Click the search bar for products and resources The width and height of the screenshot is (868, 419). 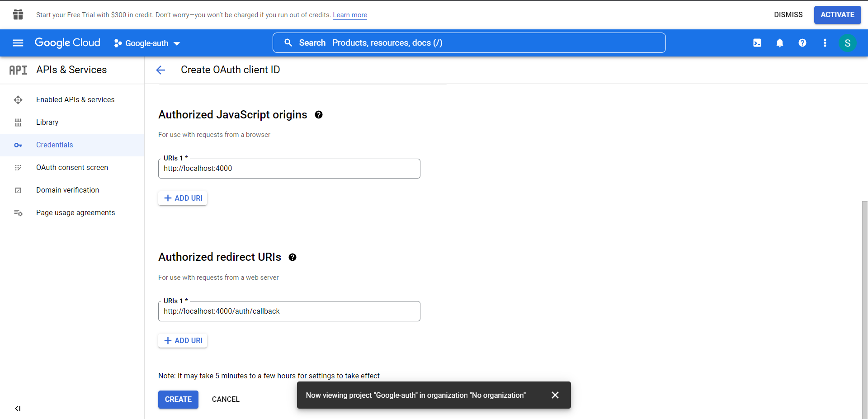pos(469,43)
